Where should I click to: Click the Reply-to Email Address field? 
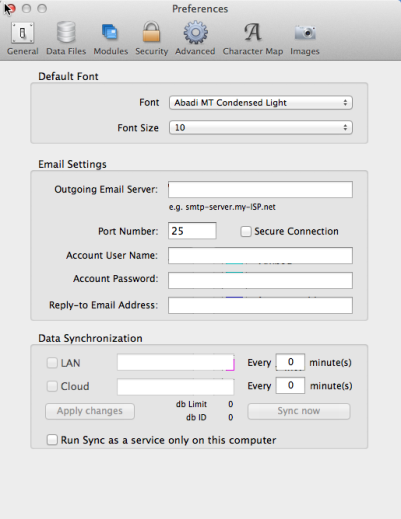click(x=260, y=305)
